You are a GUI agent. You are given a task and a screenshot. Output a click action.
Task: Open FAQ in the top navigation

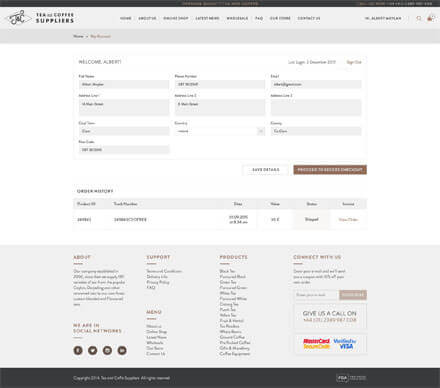pos(259,18)
